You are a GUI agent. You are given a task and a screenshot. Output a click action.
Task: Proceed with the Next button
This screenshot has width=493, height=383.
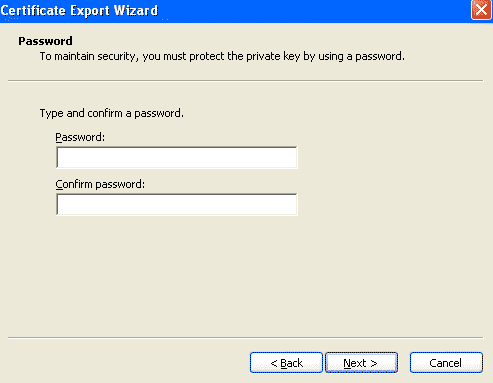[361, 363]
